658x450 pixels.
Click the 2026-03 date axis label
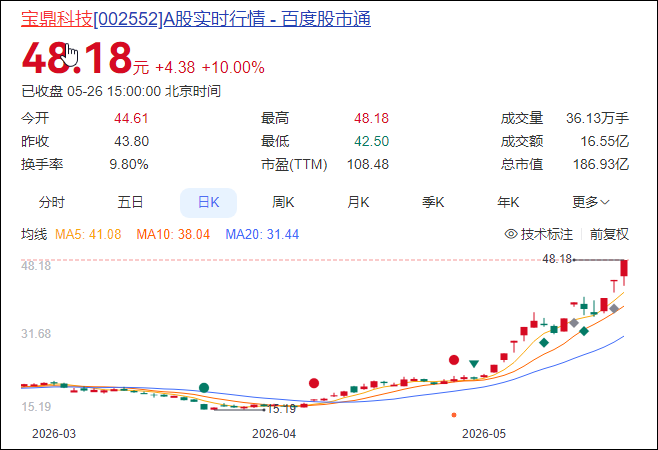54,434
